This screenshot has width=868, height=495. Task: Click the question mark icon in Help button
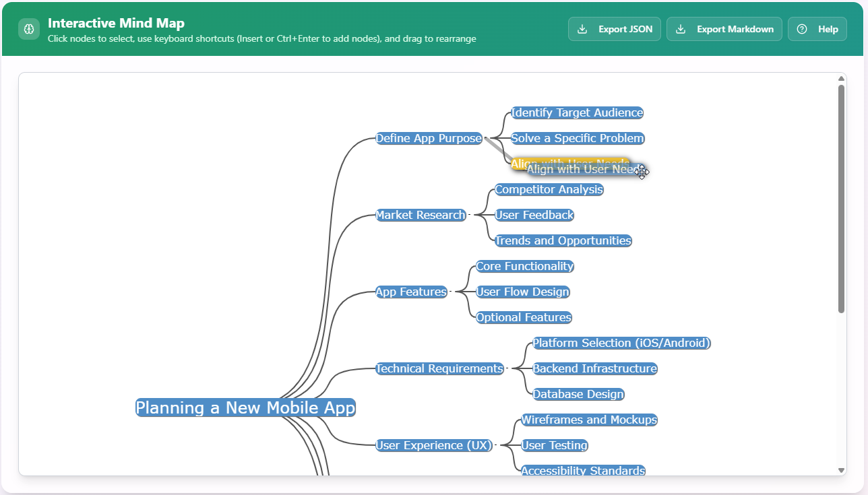pyautogui.click(x=801, y=29)
